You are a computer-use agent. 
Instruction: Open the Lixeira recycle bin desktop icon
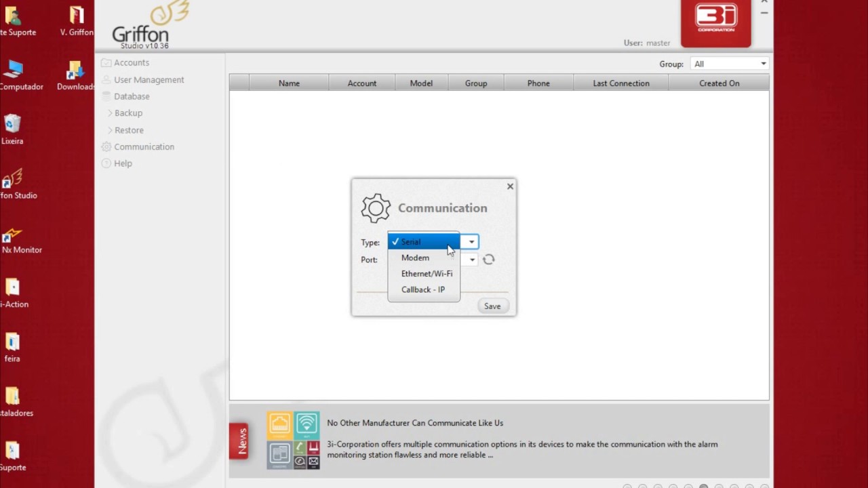(12, 130)
